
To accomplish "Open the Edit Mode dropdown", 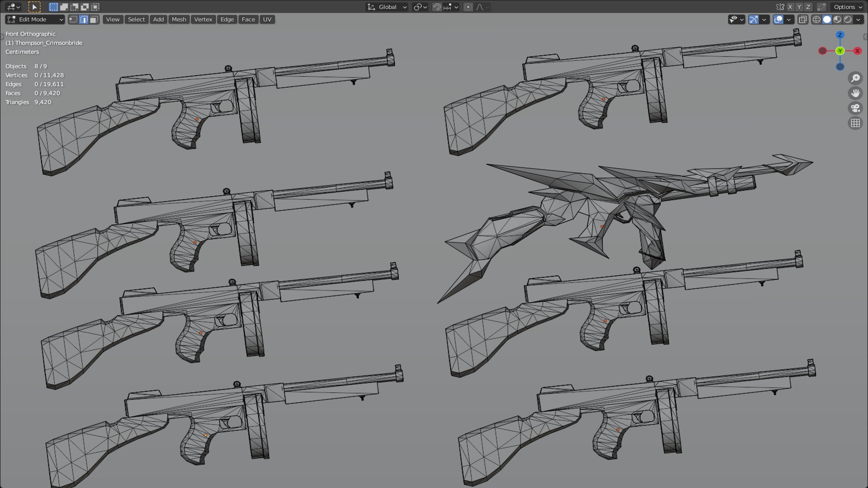I will coord(35,19).
